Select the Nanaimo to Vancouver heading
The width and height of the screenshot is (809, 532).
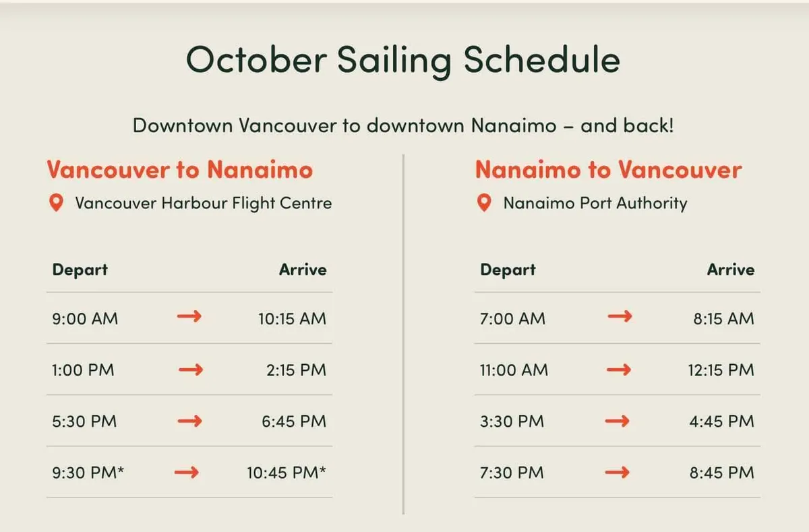click(x=608, y=169)
